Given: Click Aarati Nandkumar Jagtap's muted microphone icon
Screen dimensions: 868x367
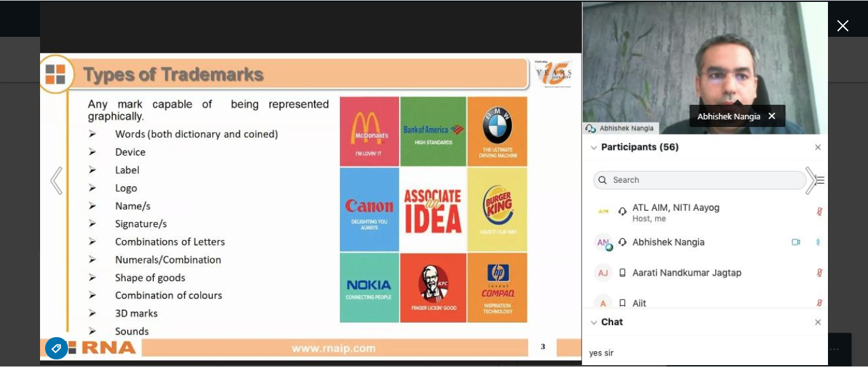Looking at the screenshot, I should (x=819, y=273).
